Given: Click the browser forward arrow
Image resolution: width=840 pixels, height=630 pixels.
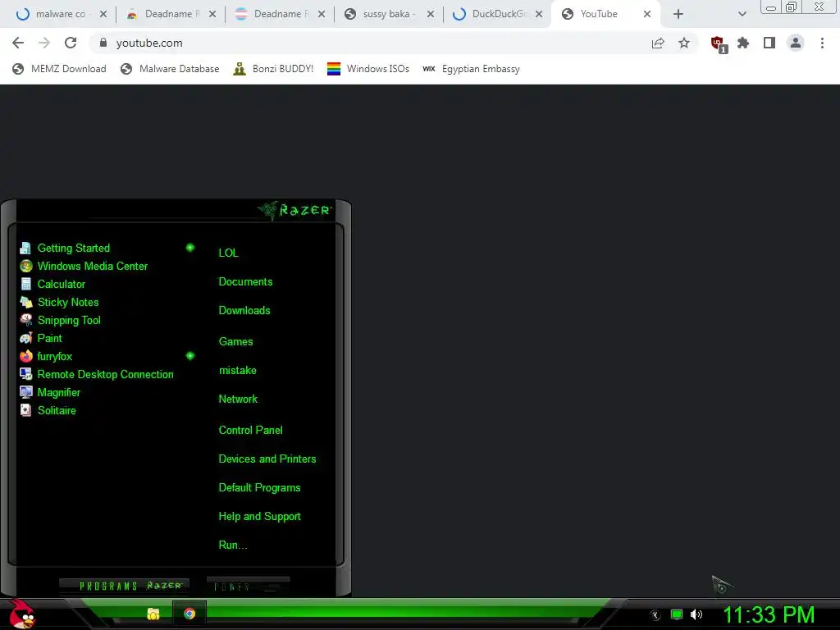Looking at the screenshot, I should pyautogui.click(x=44, y=43).
